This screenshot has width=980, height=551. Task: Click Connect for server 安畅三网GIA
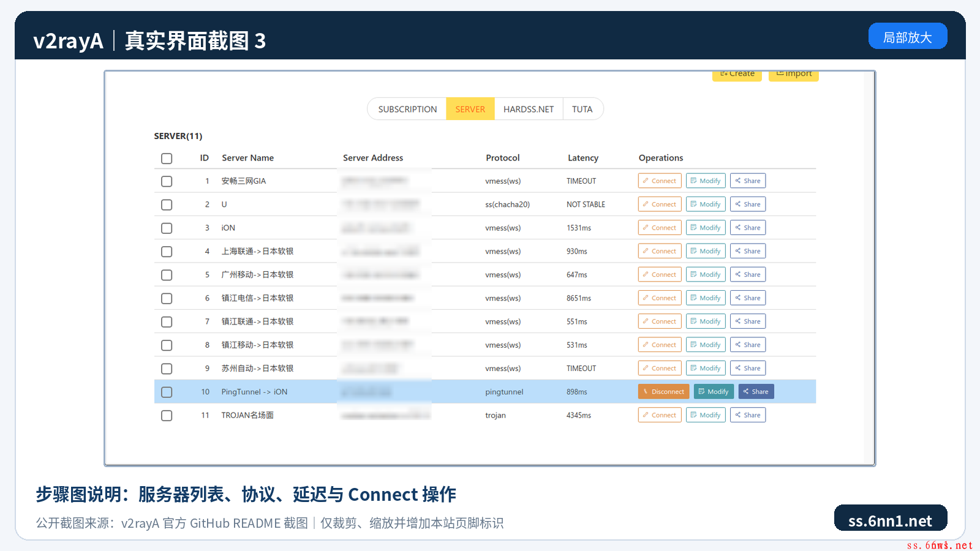click(660, 181)
